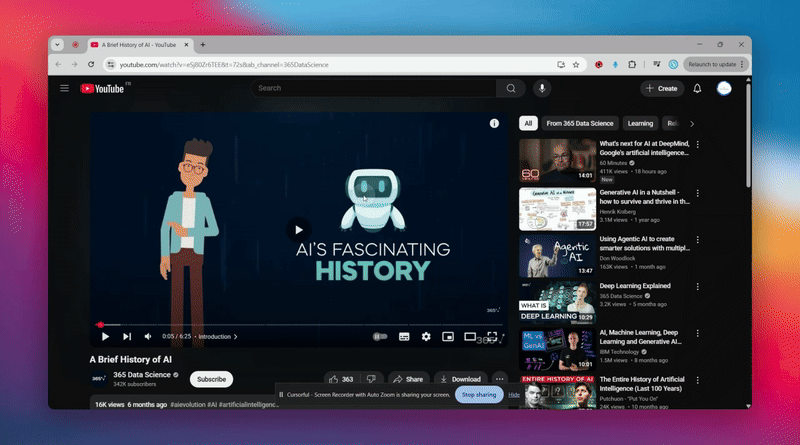Dislike the video with thumbs down

point(371,379)
